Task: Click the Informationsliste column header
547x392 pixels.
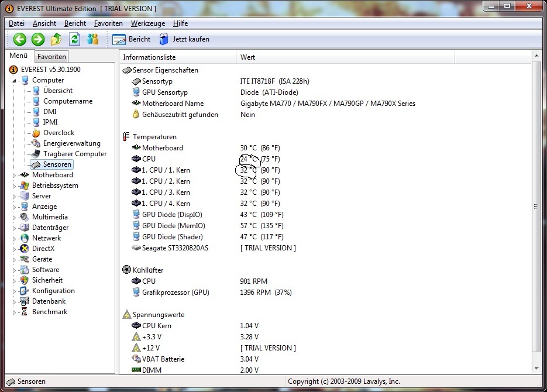Action: click(149, 57)
